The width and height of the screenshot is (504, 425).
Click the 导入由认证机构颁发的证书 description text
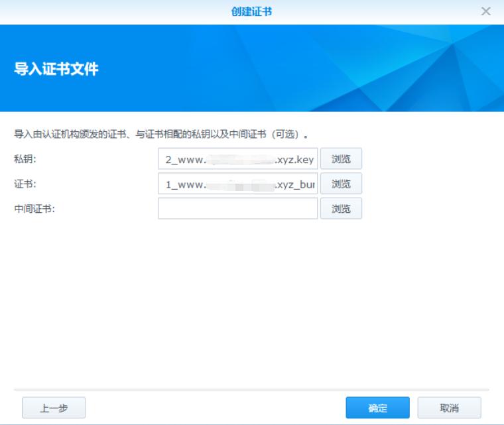[161, 134]
